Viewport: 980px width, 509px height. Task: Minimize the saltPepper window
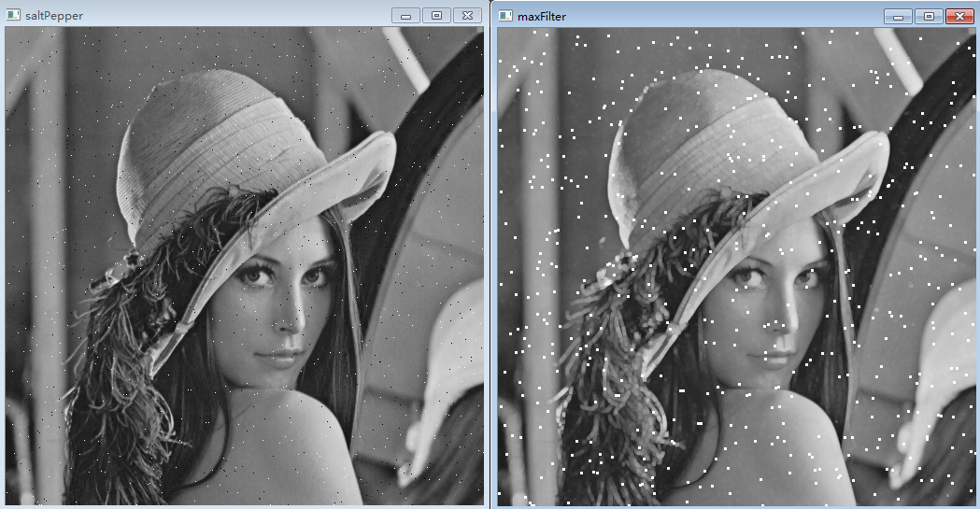pos(405,16)
